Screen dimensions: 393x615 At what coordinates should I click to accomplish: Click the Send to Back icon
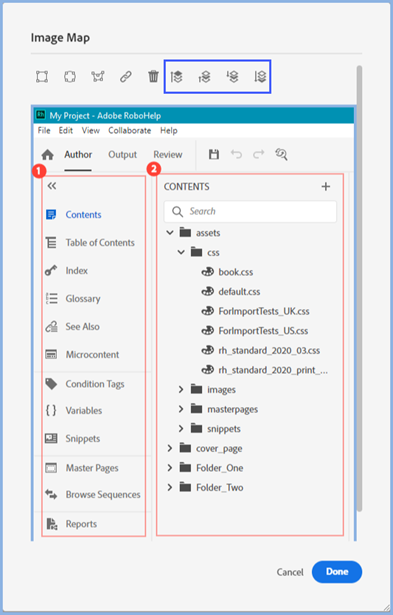pyautogui.click(x=260, y=76)
